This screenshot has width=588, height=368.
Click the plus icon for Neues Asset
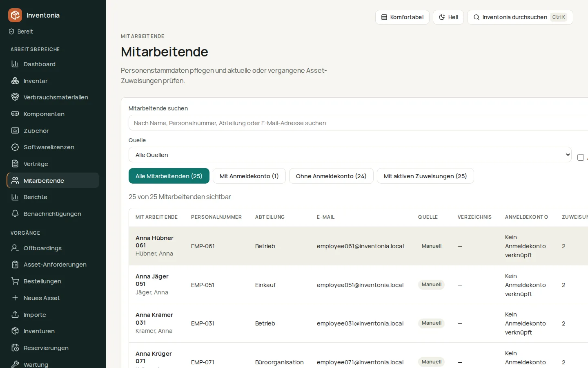tap(15, 298)
